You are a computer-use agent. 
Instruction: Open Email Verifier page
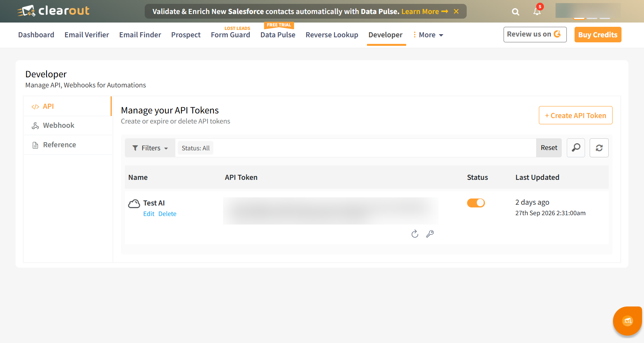[x=87, y=35]
